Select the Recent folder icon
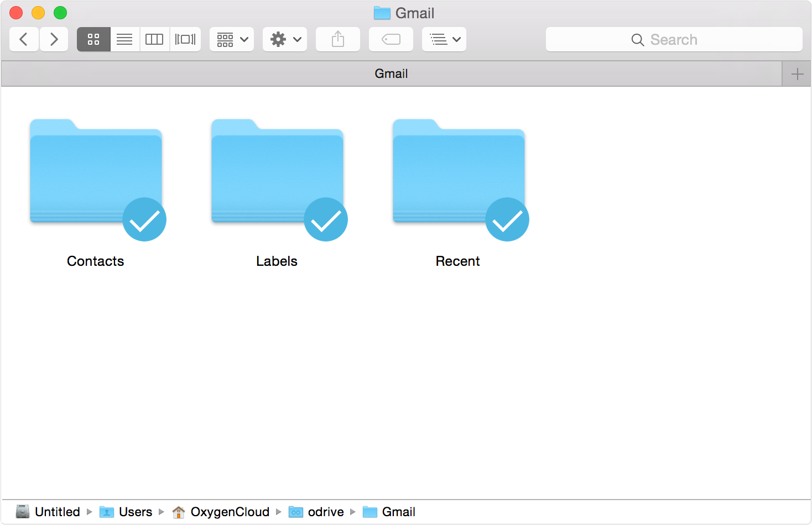Viewport: 812px width, 525px height. coord(459,171)
